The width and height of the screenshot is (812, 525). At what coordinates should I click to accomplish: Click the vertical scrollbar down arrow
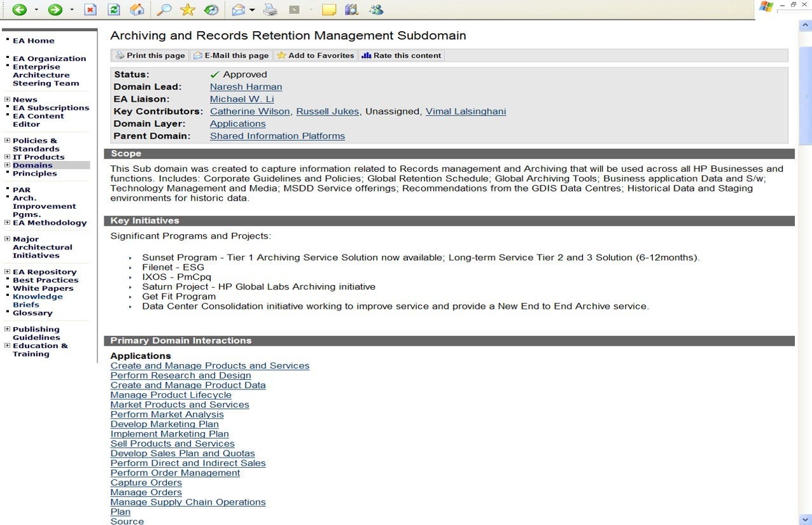[805, 519]
